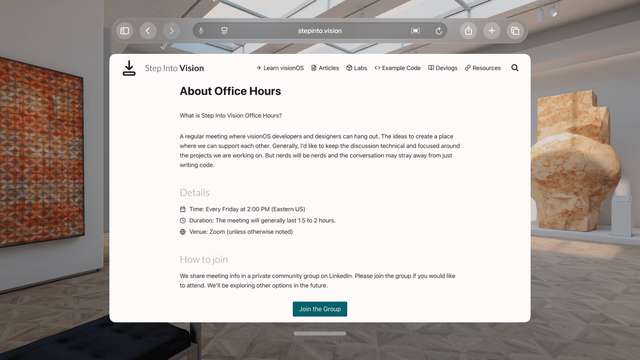Open the Step Into Vision home link
Viewport: 640px width, 360px height.
point(174,68)
